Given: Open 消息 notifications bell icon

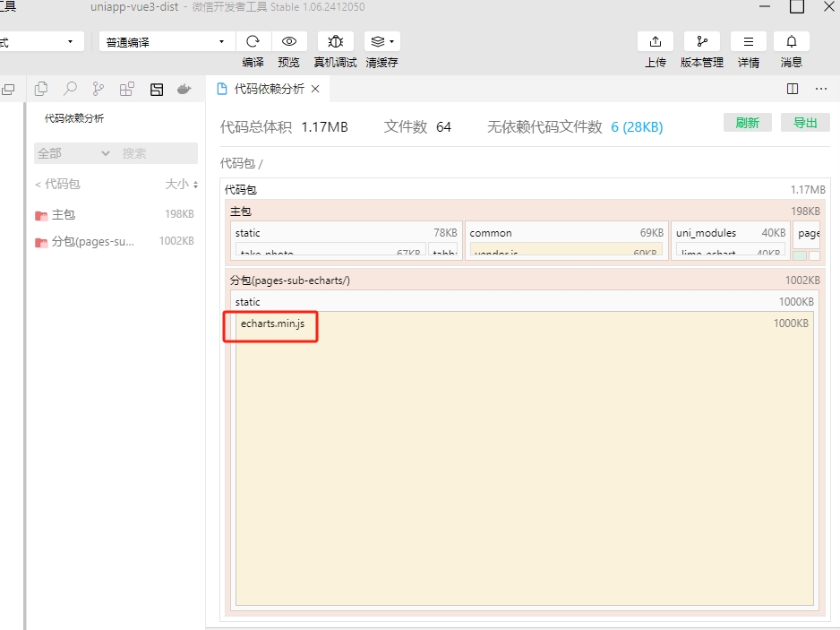Looking at the screenshot, I should click(x=791, y=42).
